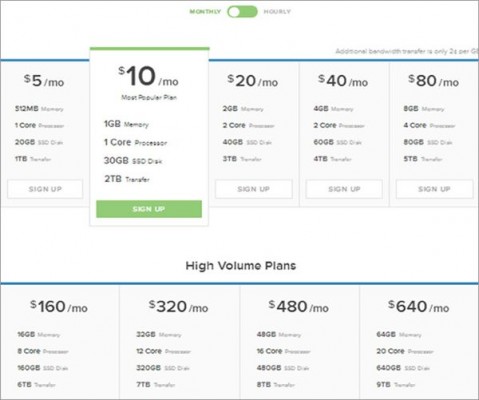Click the $40/mo price heading
The width and height of the screenshot is (479, 400).
coord(343,81)
